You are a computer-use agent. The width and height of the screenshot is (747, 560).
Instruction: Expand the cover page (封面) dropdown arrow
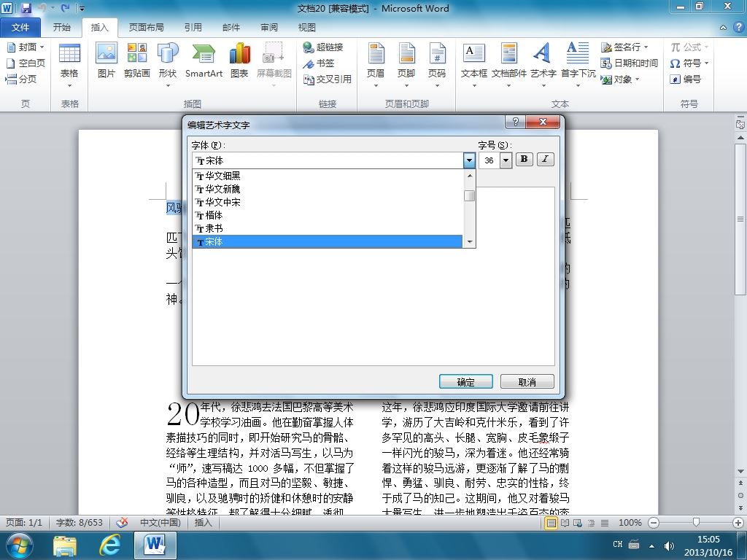pos(42,47)
